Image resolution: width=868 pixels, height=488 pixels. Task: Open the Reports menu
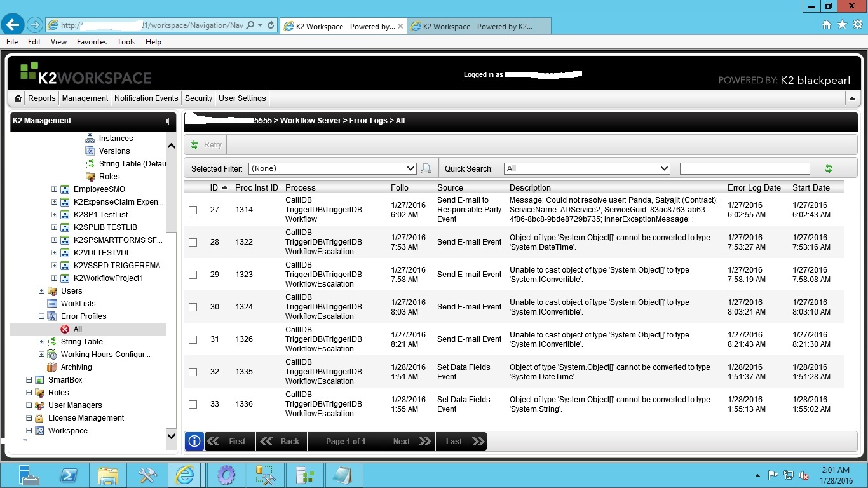point(42,98)
